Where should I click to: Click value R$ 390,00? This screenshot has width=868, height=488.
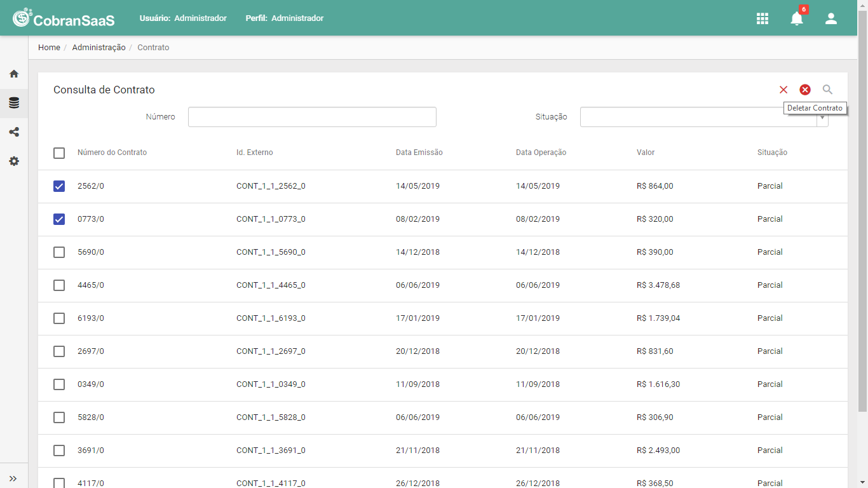(x=655, y=252)
